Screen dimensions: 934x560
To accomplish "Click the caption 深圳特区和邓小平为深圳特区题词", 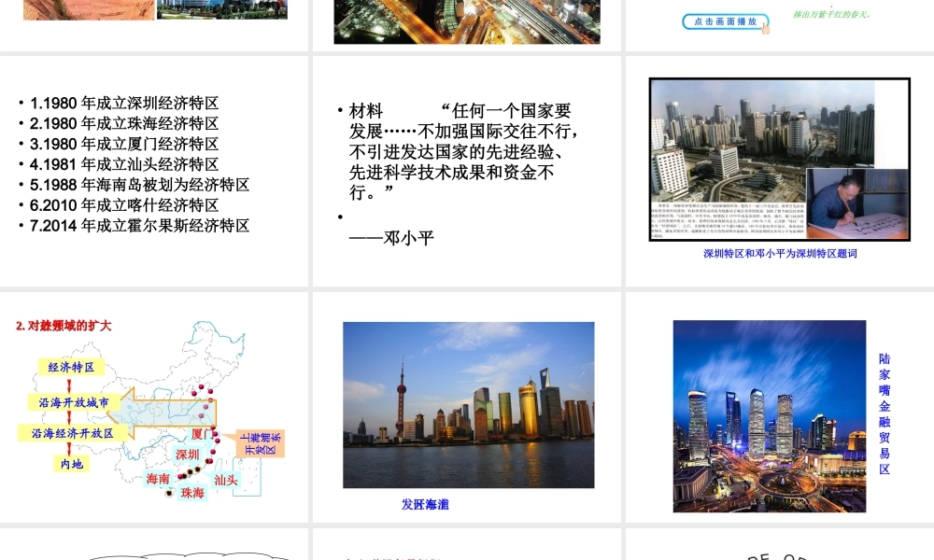I will tap(780, 254).
